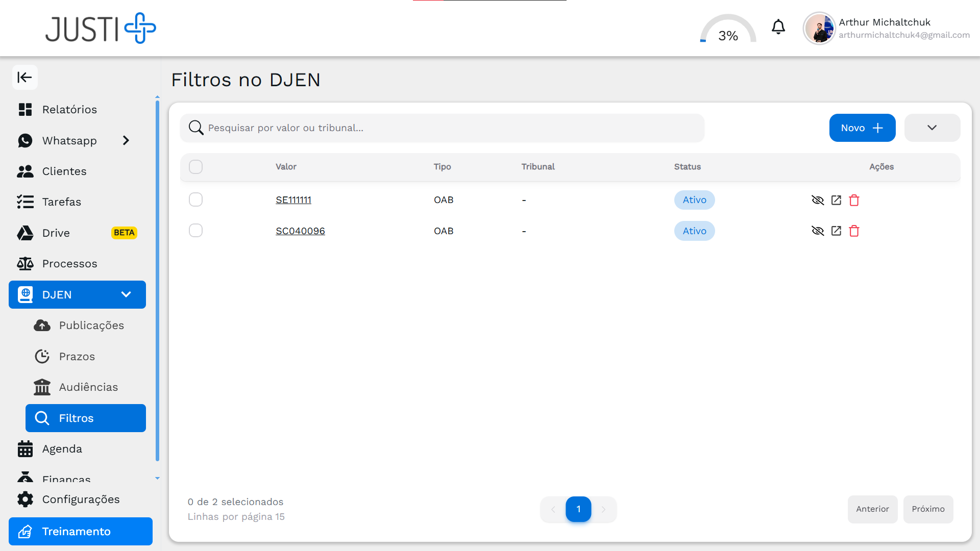The height and width of the screenshot is (551, 980).
Task: Select the Prazos clock icon
Action: point(43,356)
